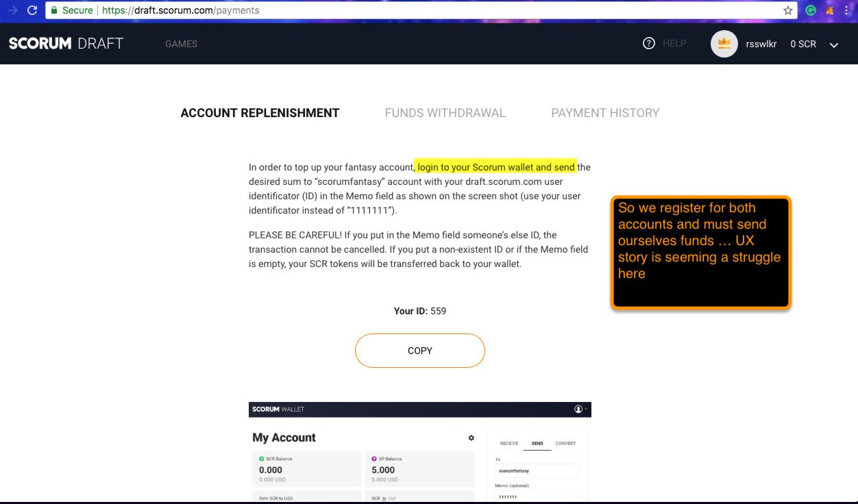Switch to the Funds Withdrawal tab

pyautogui.click(x=445, y=113)
